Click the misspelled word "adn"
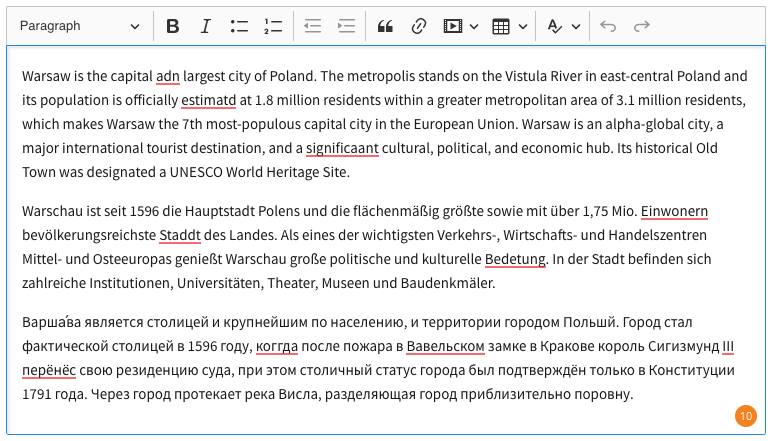This screenshot has width=772, height=441. (168, 76)
